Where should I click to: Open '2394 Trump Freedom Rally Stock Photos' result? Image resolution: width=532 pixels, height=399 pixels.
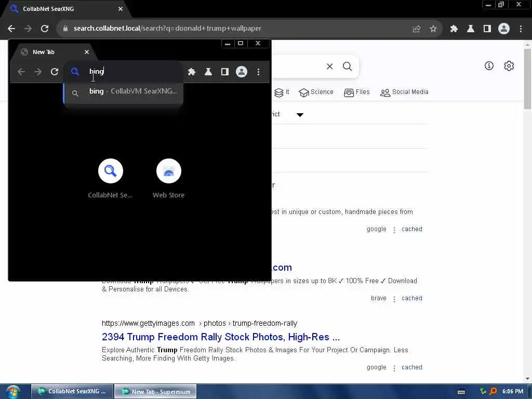click(220, 337)
